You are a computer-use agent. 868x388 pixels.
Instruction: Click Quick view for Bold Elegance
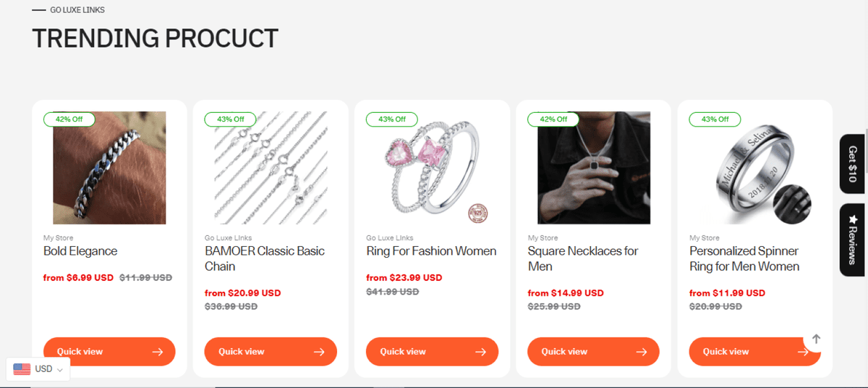[109, 352]
